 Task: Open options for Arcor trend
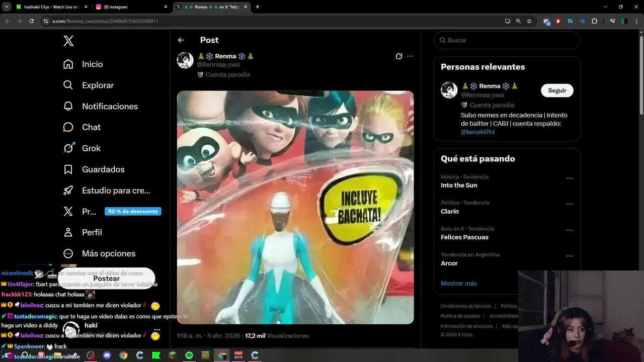pos(569,256)
